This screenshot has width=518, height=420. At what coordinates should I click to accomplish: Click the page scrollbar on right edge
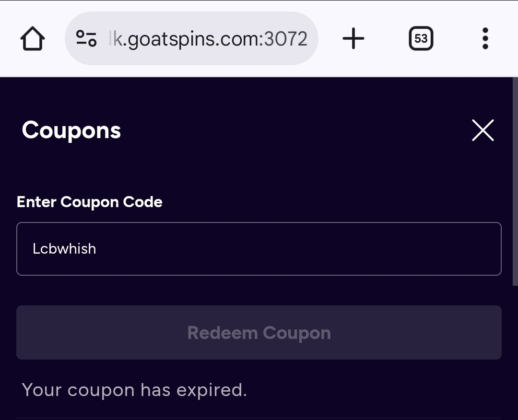coord(515,182)
